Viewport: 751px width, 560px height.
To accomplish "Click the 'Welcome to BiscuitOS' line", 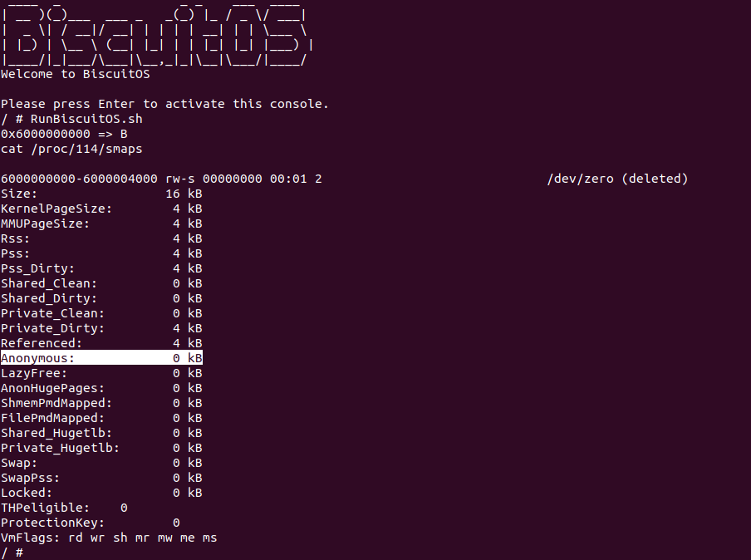I will [75, 74].
